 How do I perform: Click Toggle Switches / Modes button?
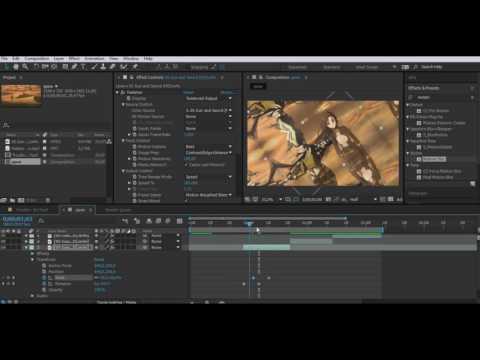point(116,302)
